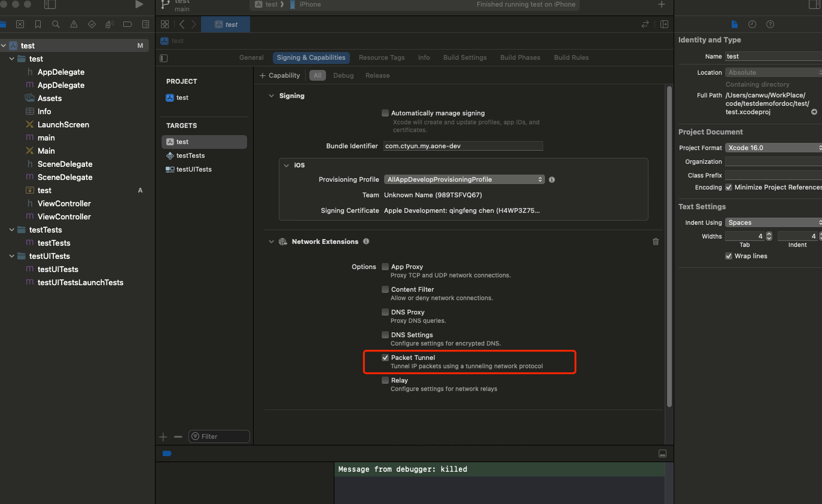Image resolution: width=822 pixels, height=504 pixels.
Task: Enable the App Proxy option
Action: [x=385, y=267]
